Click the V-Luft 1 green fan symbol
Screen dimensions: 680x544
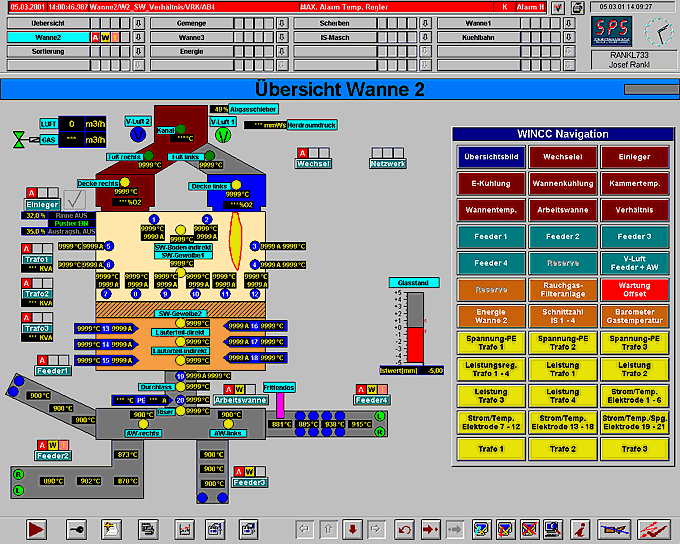[223, 134]
